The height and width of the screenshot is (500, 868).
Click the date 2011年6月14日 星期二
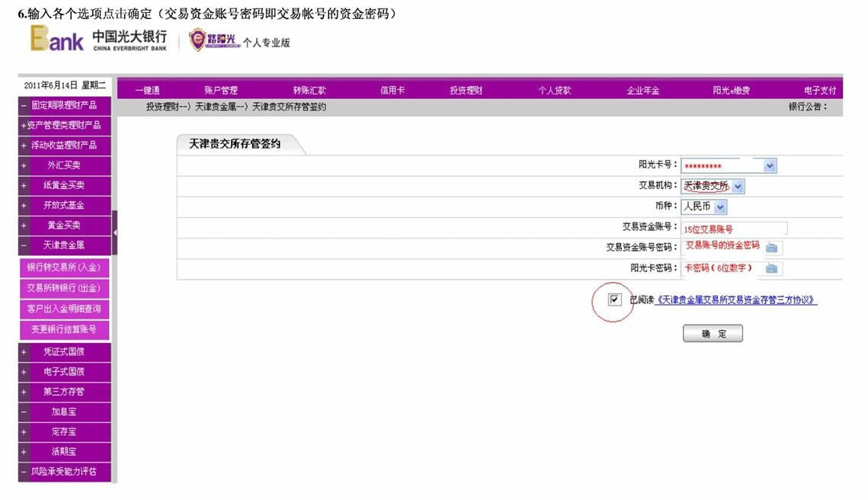coord(65,85)
